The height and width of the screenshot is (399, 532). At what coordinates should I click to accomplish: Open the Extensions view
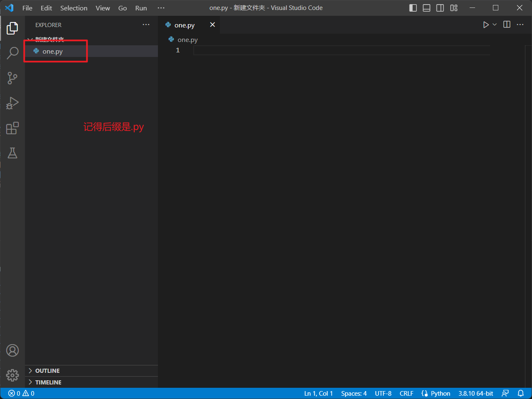point(12,128)
